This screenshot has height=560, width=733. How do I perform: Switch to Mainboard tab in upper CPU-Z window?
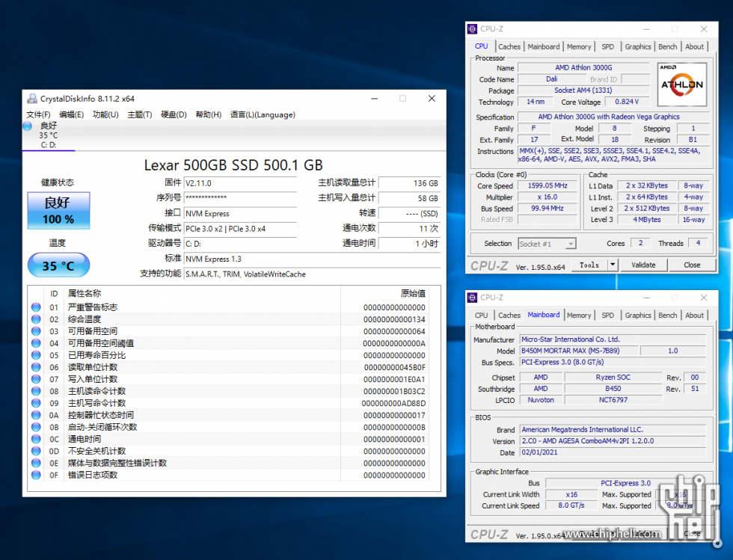pos(544,47)
